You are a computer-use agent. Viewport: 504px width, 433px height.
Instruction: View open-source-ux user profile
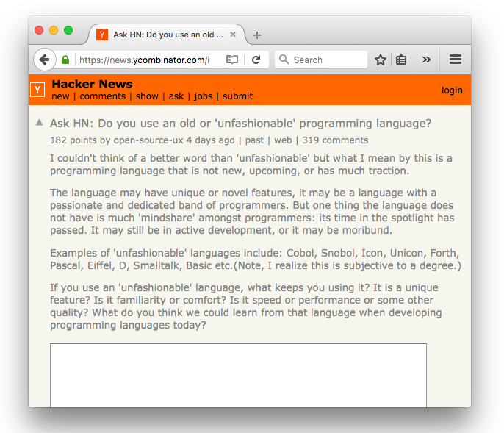148,140
